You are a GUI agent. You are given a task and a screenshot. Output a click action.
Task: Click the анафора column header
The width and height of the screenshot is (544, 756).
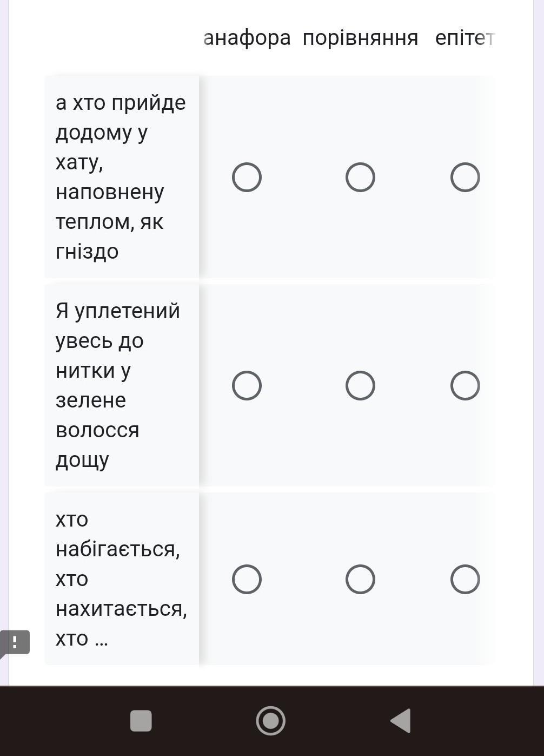(247, 38)
